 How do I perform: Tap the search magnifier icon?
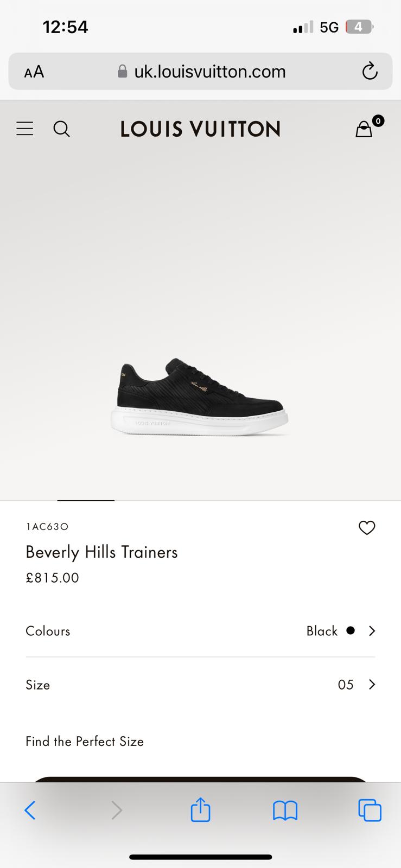pyautogui.click(x=61, y=129)
